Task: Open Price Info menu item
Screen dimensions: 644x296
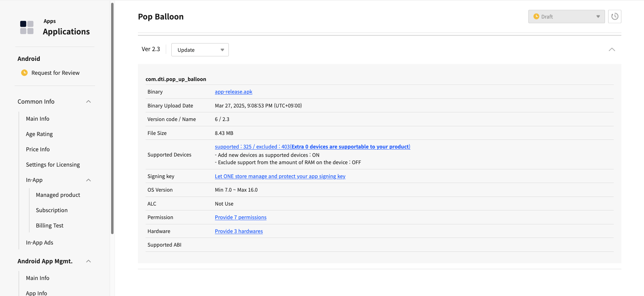Action: [x=38, y=150]
